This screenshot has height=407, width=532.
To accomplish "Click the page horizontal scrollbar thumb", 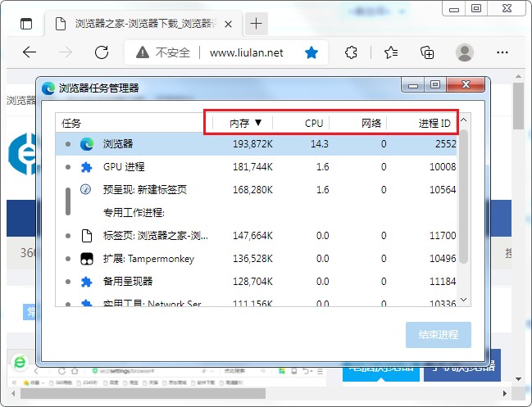I will point(143,393).
